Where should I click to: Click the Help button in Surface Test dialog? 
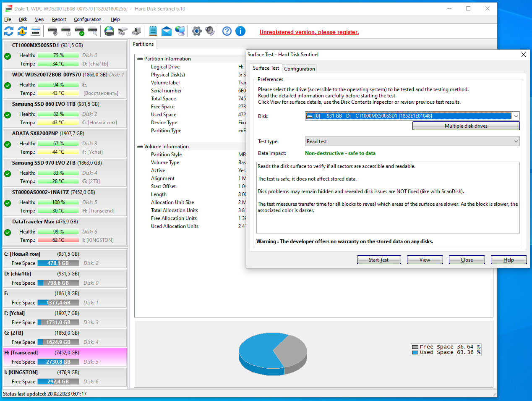point(509,260)
